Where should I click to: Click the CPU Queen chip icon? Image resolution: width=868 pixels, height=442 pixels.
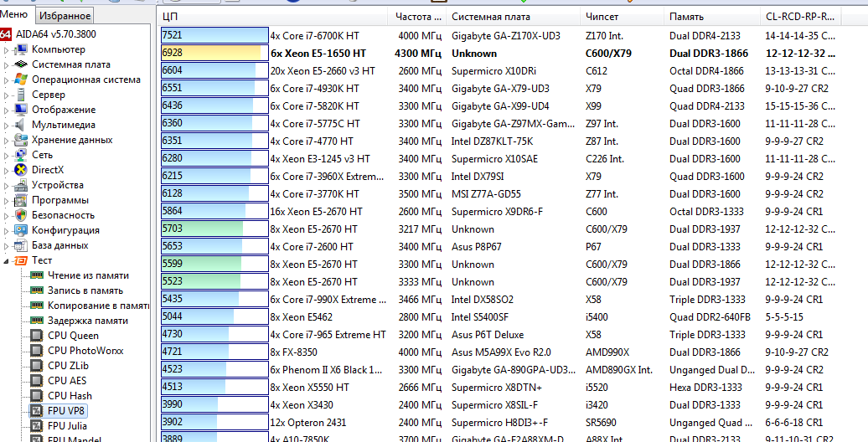[37, 336]
